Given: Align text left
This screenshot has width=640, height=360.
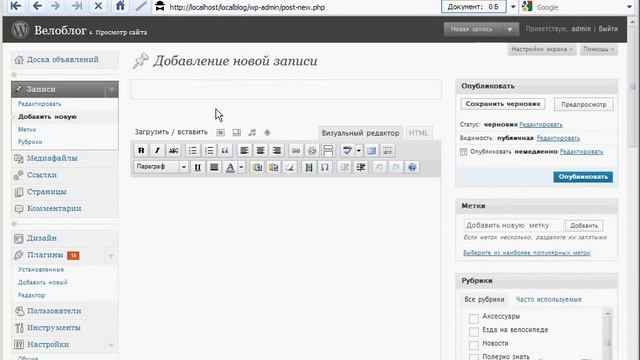Looking at the screenshot, I should 244,151.
